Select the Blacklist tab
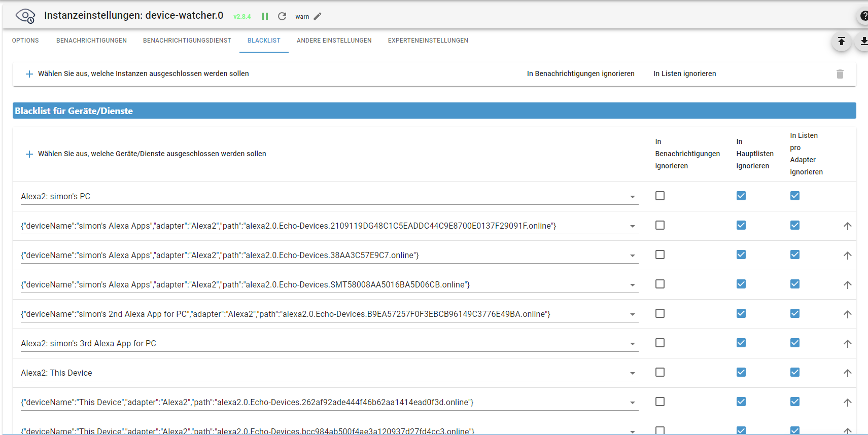This screenshot has width=868, height=435. point(264,41)
